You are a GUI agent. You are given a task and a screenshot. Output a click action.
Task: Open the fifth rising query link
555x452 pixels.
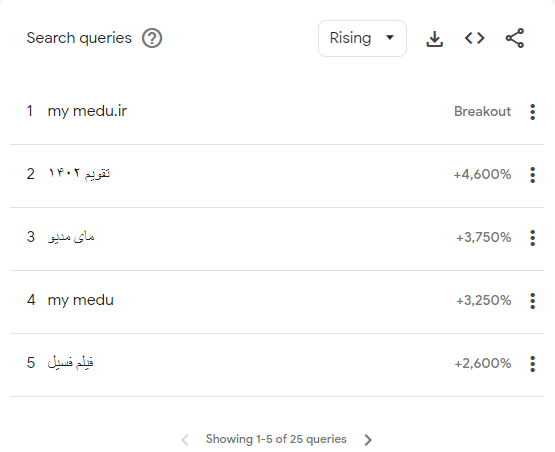[x=70, y=363]
